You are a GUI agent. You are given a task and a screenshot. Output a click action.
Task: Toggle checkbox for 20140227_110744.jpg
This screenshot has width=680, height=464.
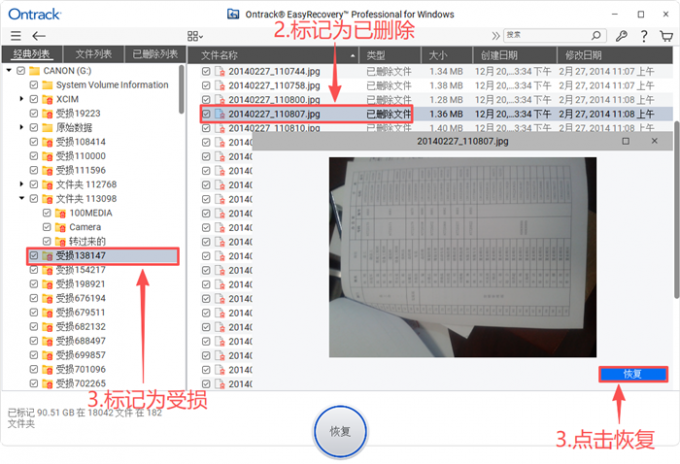pos(206,71)
